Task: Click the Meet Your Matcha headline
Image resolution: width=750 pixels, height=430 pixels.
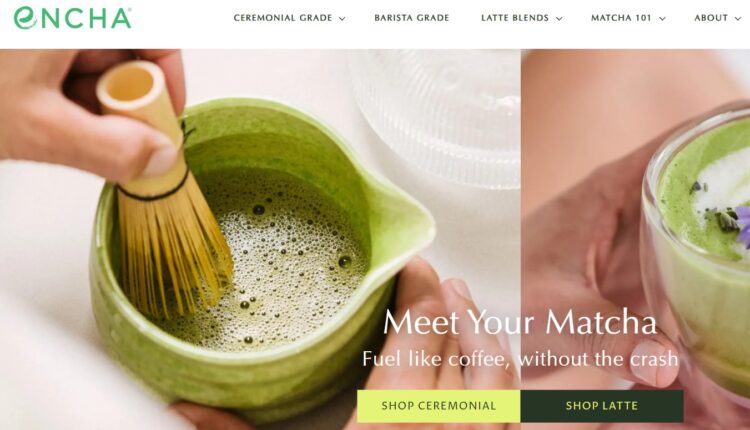Action: pos(520,322)
